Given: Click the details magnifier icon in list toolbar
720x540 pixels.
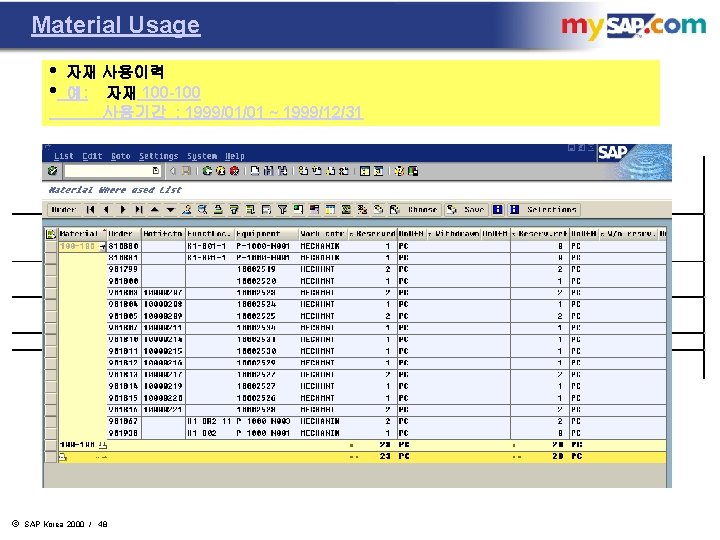Looking at the screenshot, I should (x=202, y=209).
